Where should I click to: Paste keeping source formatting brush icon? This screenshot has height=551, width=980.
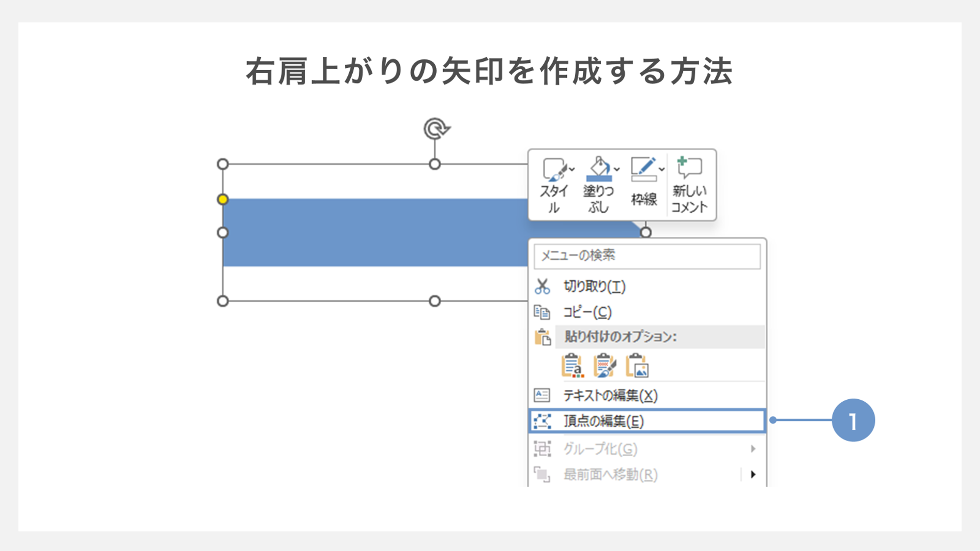click(x=605, y=365)
